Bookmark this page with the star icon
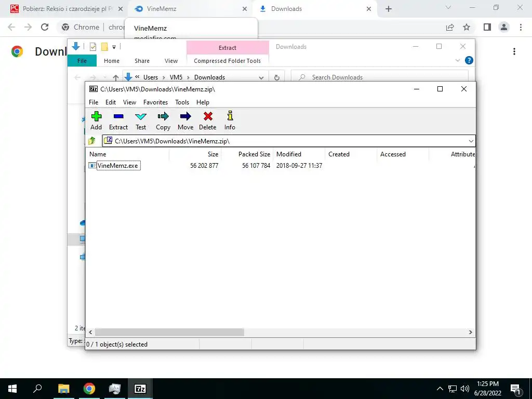Viewport: 532px width, 399px height. [x=467, y=27]
